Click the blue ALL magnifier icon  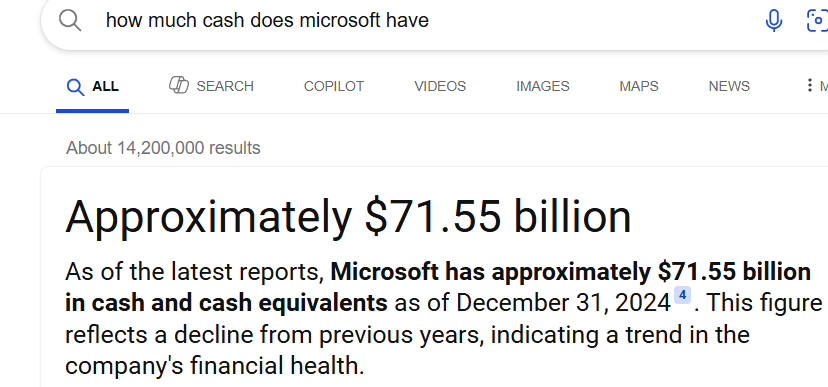pyautogui.click(x=76, y=87)
